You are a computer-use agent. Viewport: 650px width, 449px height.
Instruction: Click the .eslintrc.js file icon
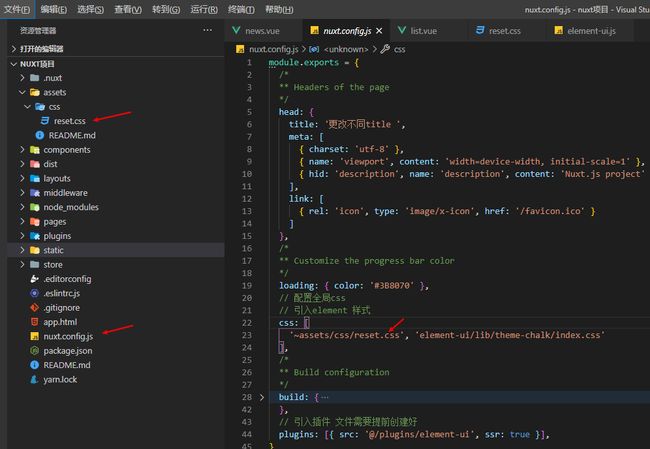[35, 293]
